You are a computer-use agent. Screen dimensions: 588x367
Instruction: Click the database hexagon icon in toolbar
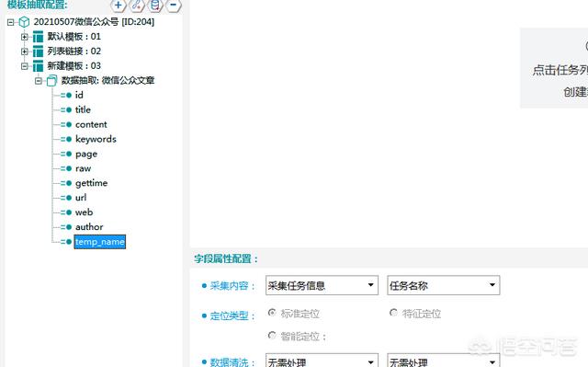point(155,6)
